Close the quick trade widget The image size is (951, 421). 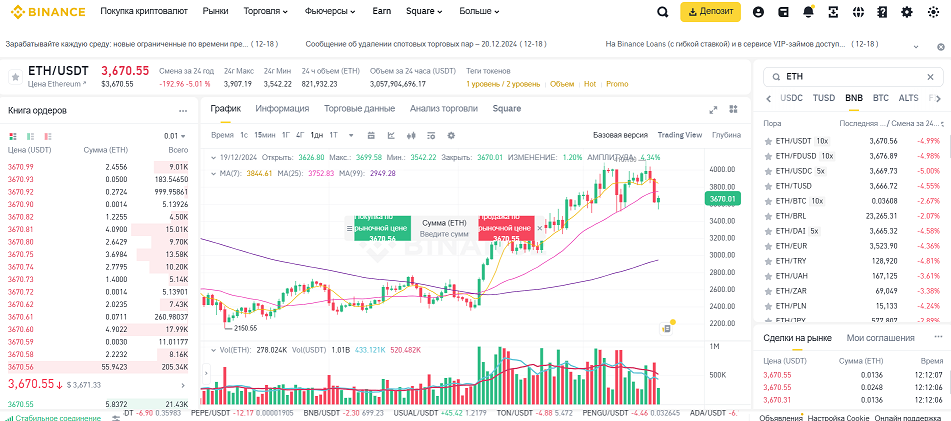click(x=540, y=229)
